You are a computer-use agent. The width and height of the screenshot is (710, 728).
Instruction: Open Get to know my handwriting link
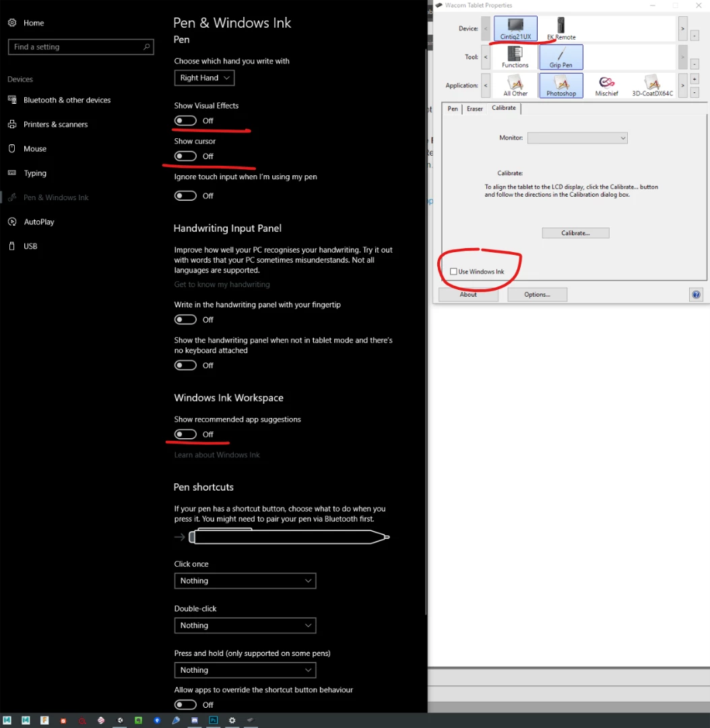(x=222, y=284)
